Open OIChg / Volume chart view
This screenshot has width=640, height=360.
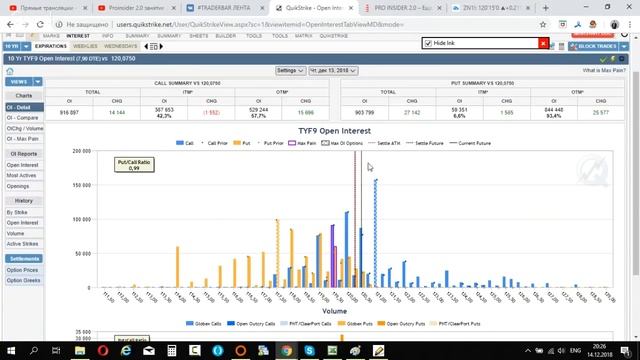click(x=24, y=128)
